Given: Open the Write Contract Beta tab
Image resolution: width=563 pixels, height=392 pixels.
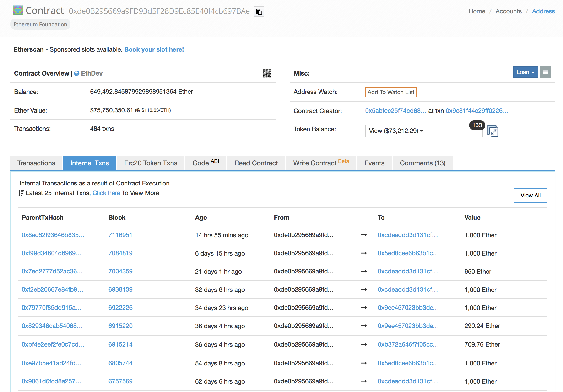Looking at the screenshot, I should coord(321,163).
